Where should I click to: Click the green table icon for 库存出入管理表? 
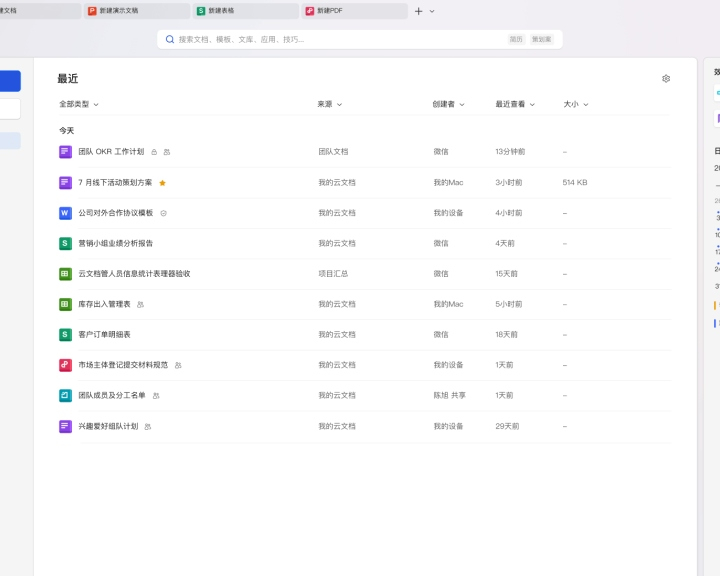point(65,304)
